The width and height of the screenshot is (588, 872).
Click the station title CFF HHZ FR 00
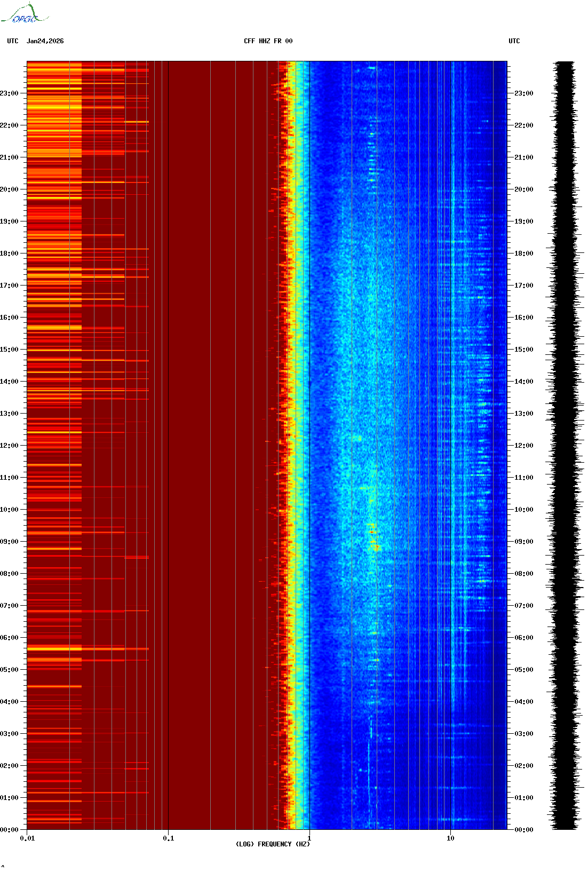tap(268, 41)
